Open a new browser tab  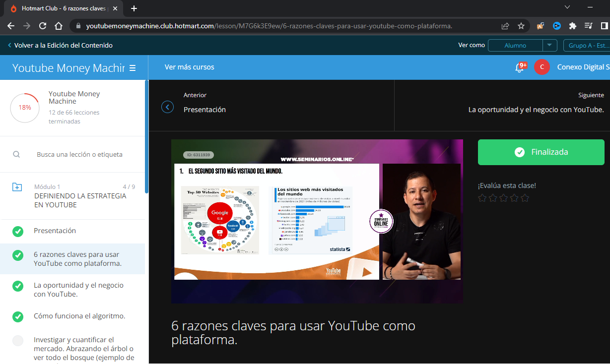(x=134, y=8)
